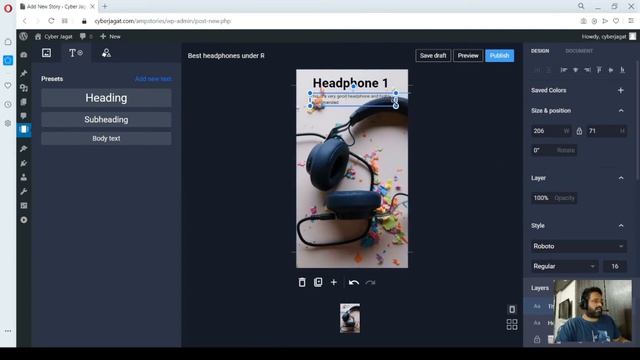The image size is (640, 360).
Task: Delete the current page with trash icon
Action: 302,282
